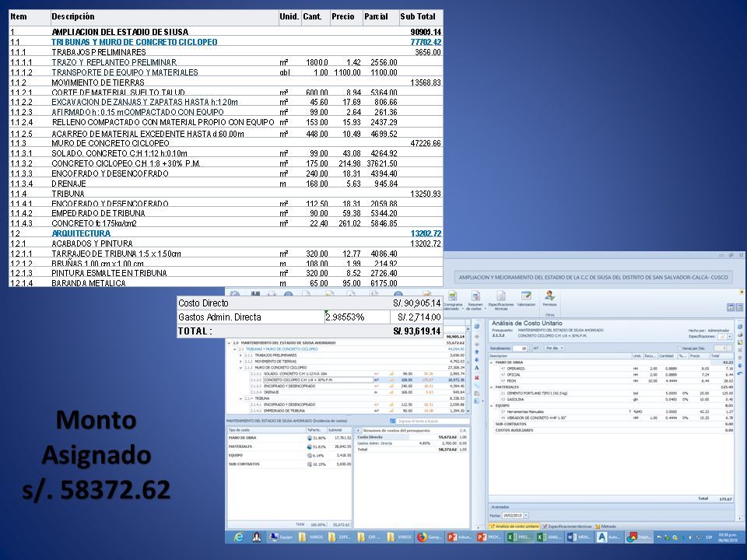Click the red X delete icon in budget sidebar
This screenshot has height=560, width=747.
[476, 378]
